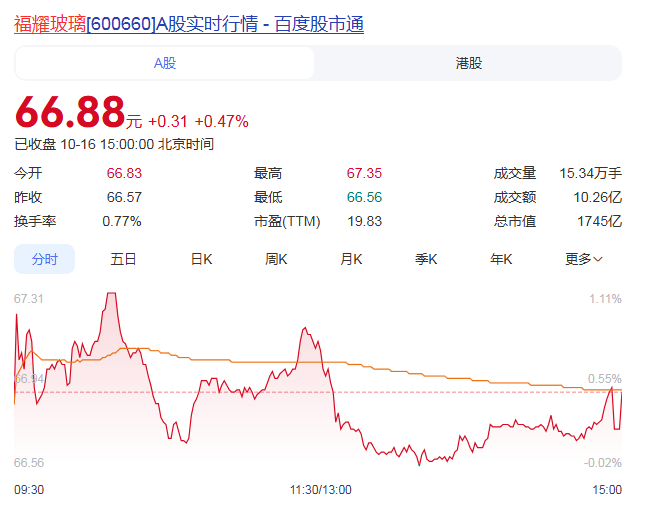Click the 总市值 value 1745亿

click(599, 221)
